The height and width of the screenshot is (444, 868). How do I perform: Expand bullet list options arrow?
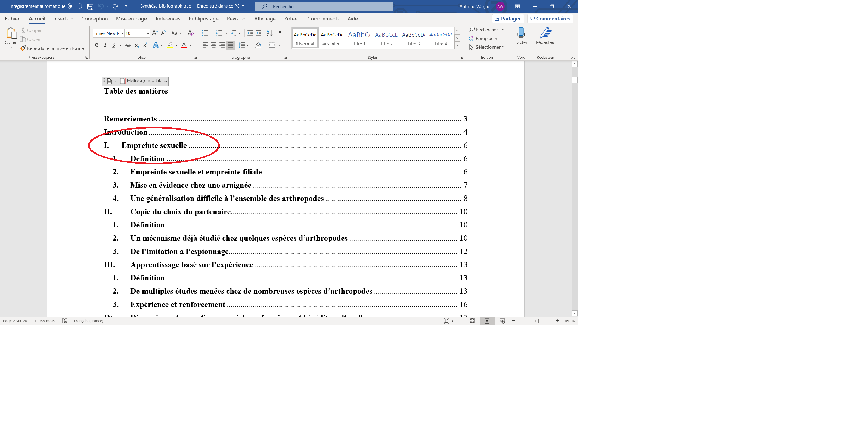coord(212,33)
